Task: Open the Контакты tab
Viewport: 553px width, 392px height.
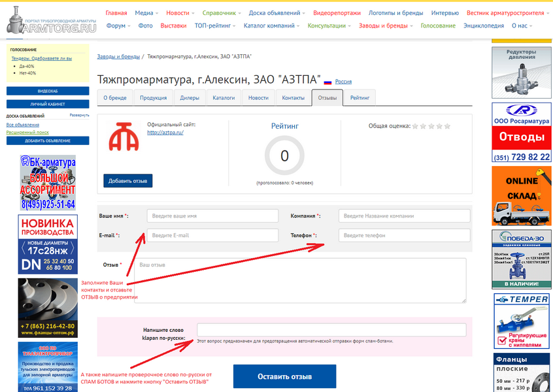Action: [293, 97]
